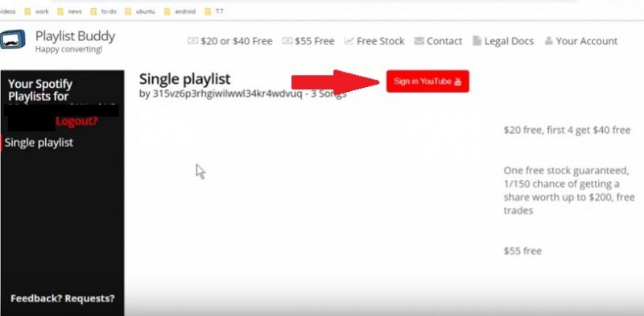Open the Feedback? Requests? link

(63, 298)
